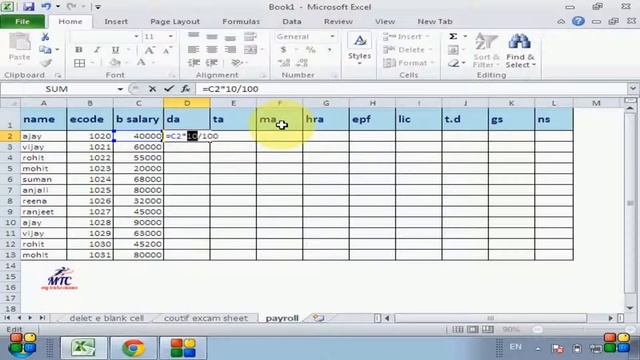Click the Increase Font Size icon
This screenshot has height=360, width=640.
click(x=149, y=50)
